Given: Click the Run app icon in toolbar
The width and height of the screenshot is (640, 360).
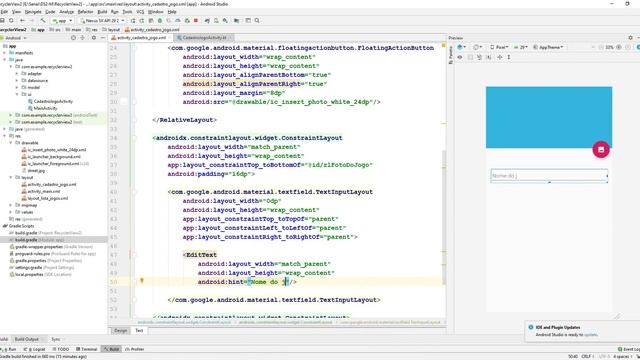Looking at the screenshot, I should point(133,20).
